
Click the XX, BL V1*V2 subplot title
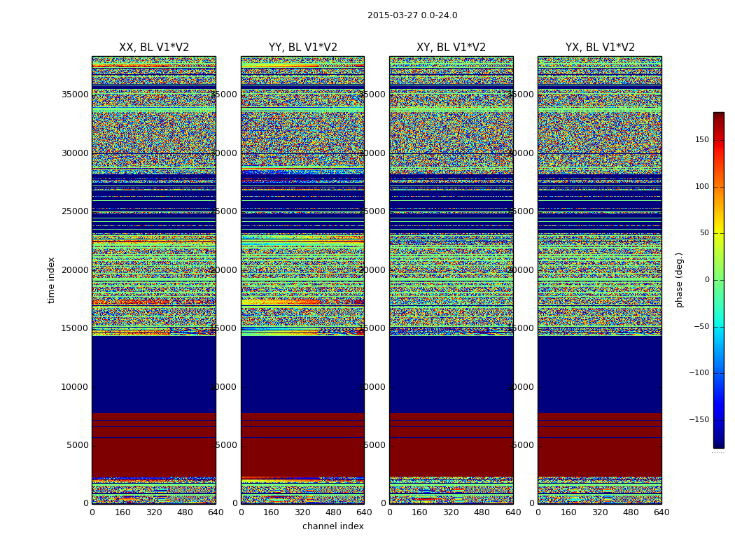point(154,48)
